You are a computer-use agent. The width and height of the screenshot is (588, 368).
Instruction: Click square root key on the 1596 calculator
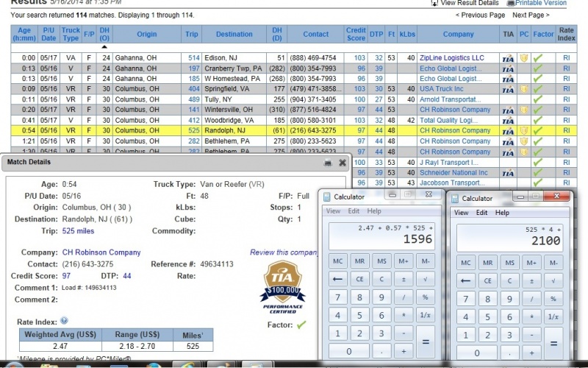pos(426,279)
